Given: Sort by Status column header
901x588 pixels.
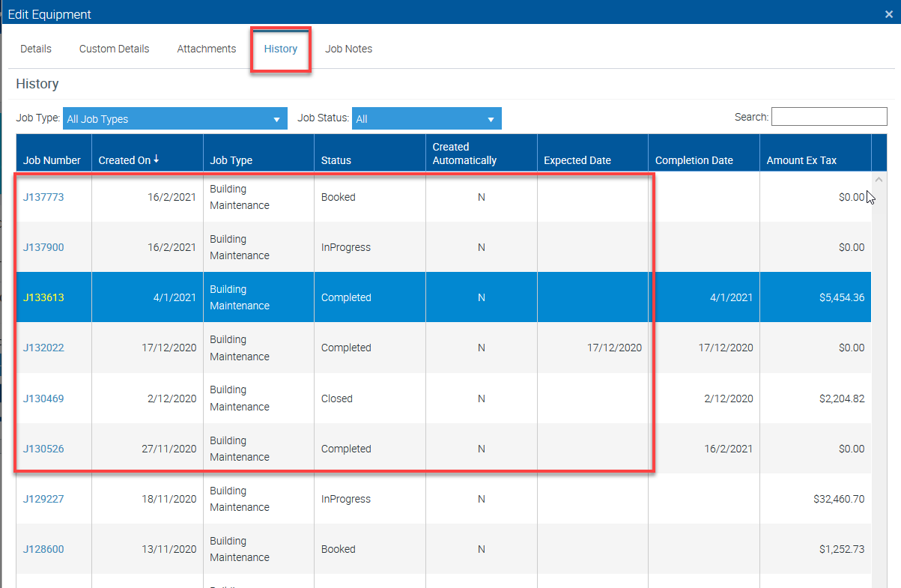Looking at the screenshot, I should [336, 160].
